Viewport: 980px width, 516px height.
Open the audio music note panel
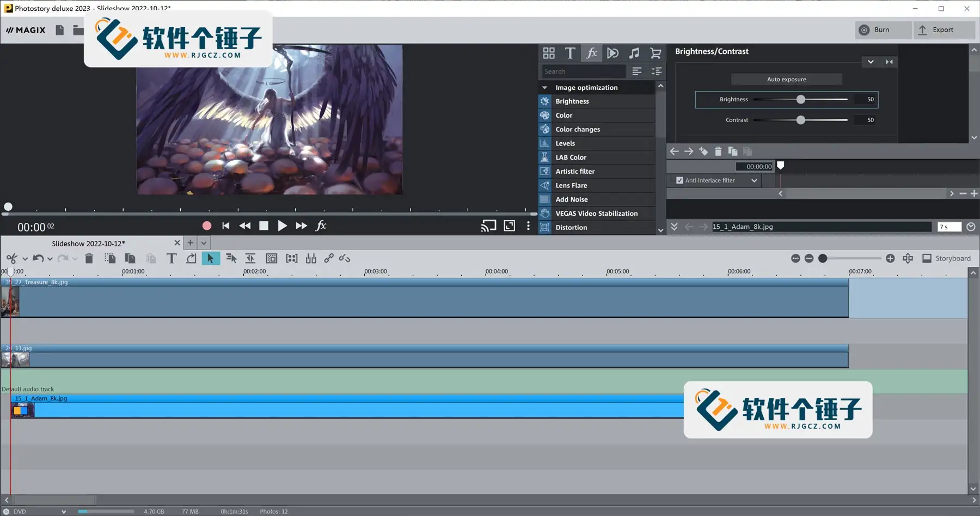click(x=634, y=53)
